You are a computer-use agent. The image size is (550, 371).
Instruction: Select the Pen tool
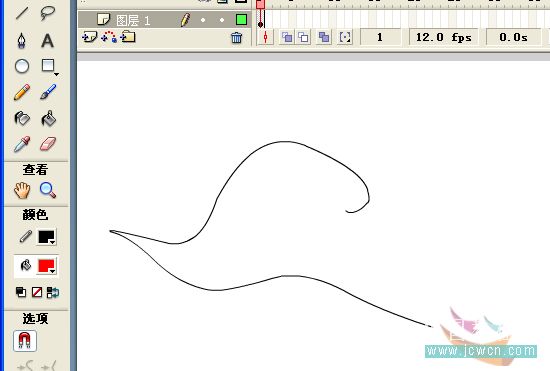pyautogui.click(x=22, y=40)
